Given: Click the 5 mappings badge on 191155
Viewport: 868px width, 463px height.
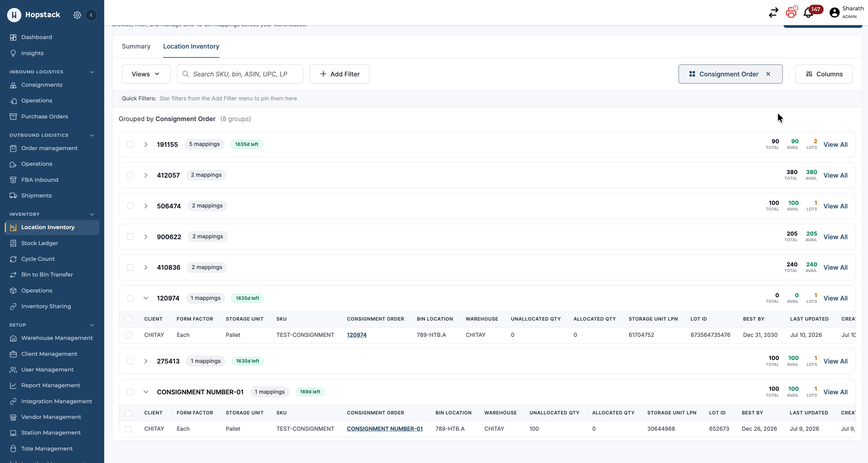Looking at the screenshot, I should pos(204,144).
